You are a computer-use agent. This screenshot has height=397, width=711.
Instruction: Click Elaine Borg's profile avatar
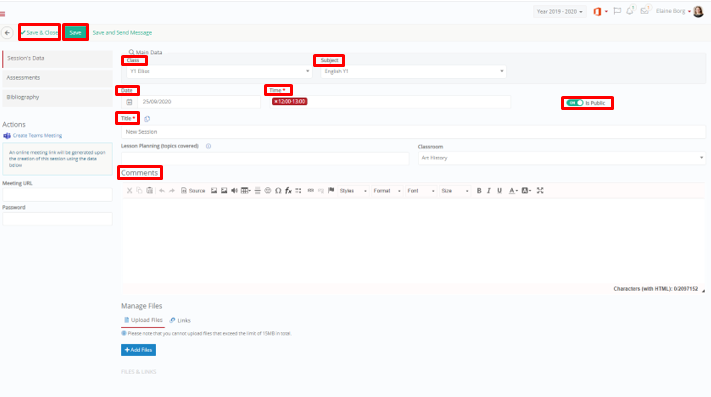[x=698, y=11]
